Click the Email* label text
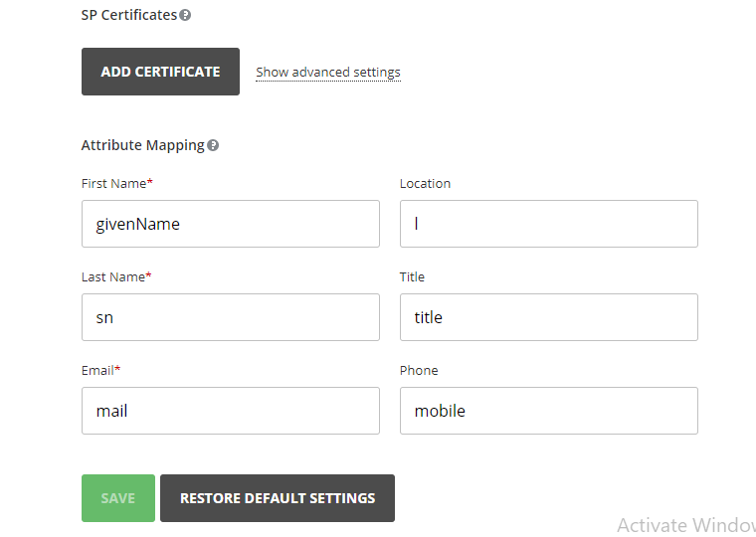 100,370
